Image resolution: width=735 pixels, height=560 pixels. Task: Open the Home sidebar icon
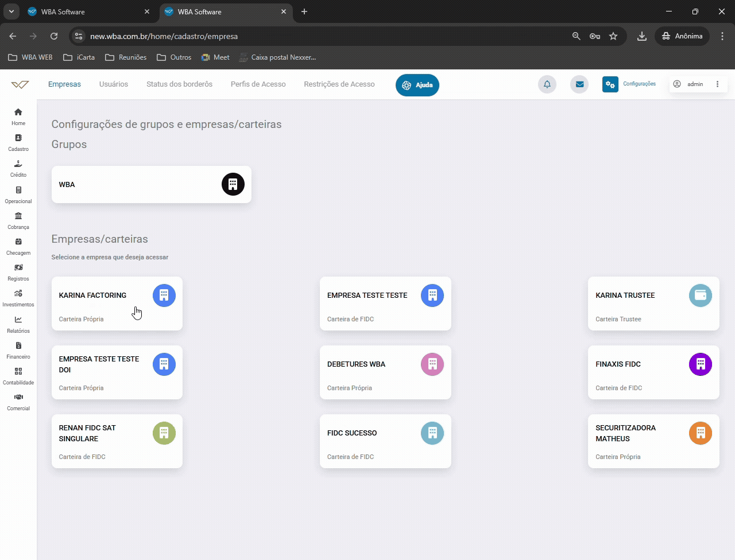click(18, 116)
